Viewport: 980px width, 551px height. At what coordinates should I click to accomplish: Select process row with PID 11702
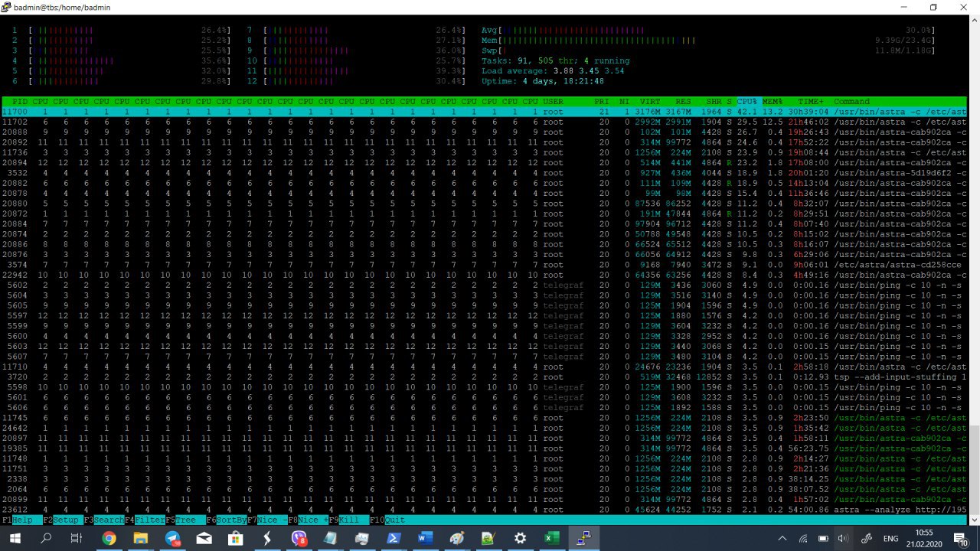(484, 122)
